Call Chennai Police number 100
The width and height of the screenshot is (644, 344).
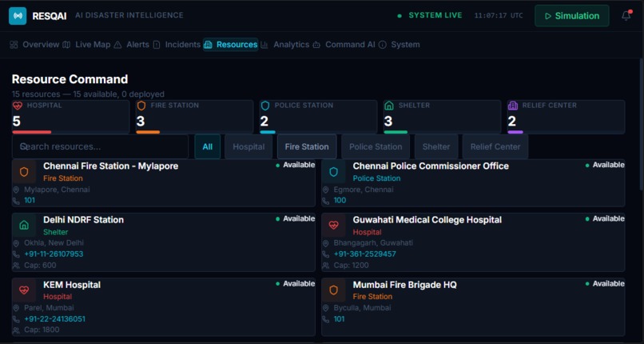point(340,201)
